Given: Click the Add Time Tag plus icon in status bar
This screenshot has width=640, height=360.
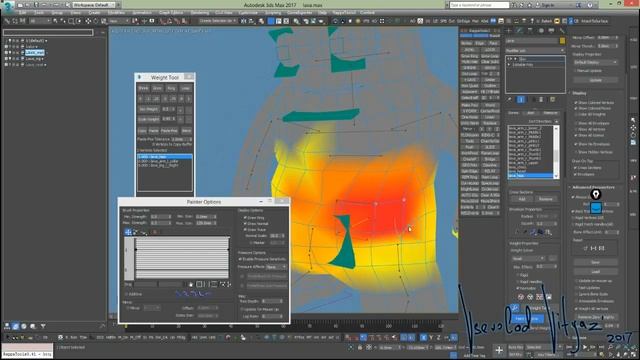Looking at the screenshot, I should [x=499, y=350].
